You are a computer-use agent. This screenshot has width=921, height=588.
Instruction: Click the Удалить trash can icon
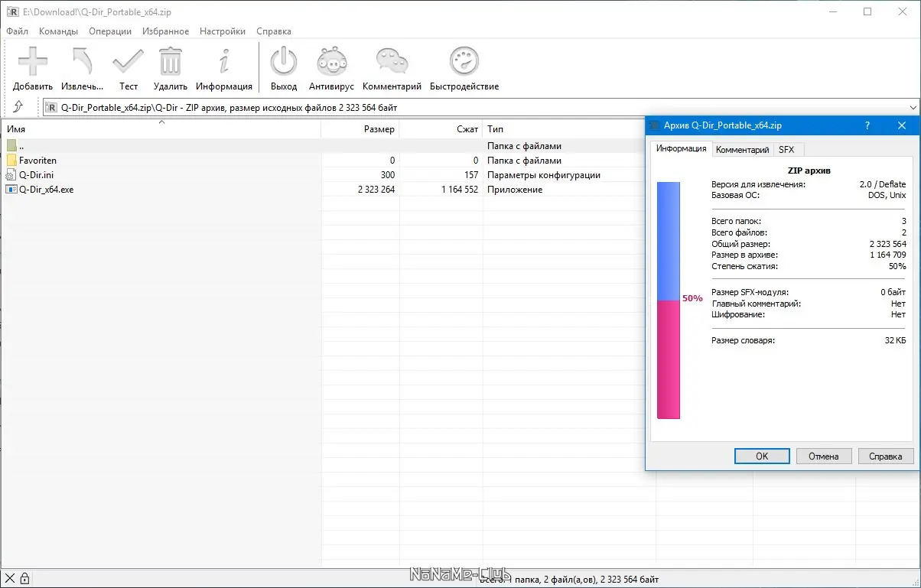coord(171,62)
